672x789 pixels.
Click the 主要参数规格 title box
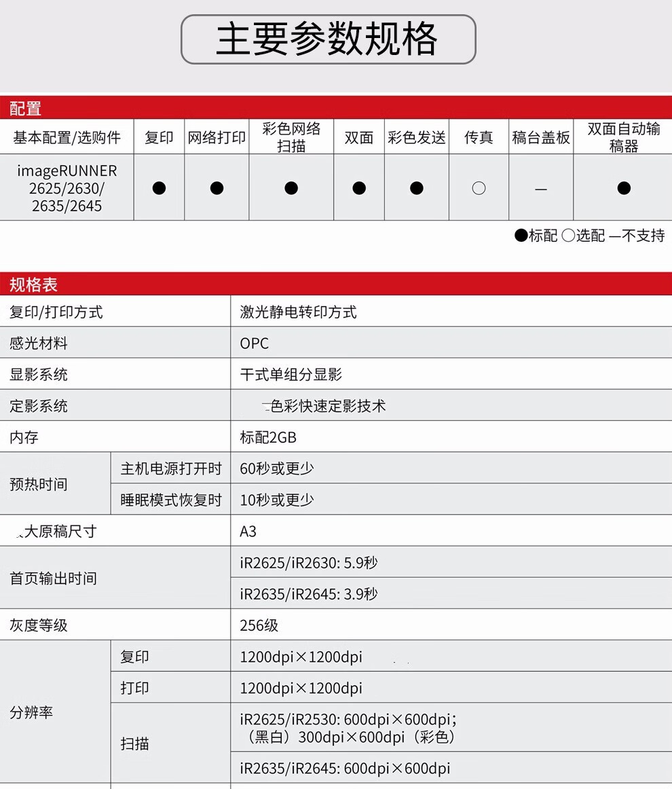pos(328,39)
